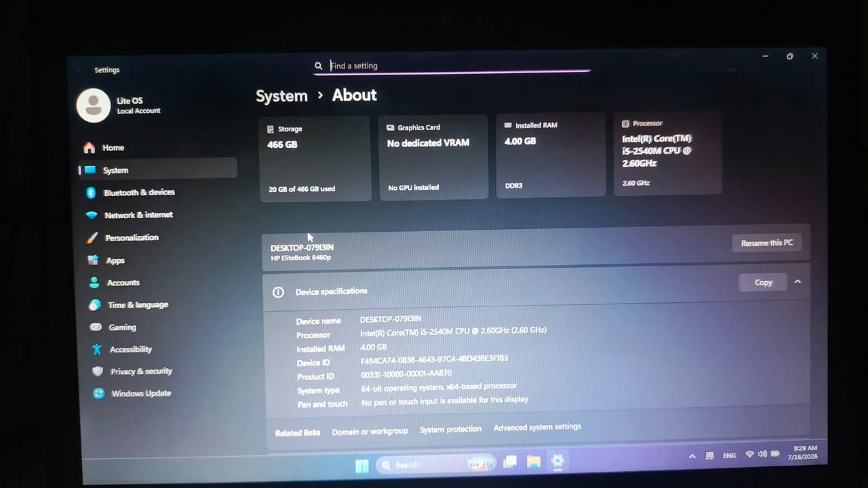The width and height of the screenshot is (868, 488).
Task: Open the Domain or workgroup link
Action: [x=370, y=431]
